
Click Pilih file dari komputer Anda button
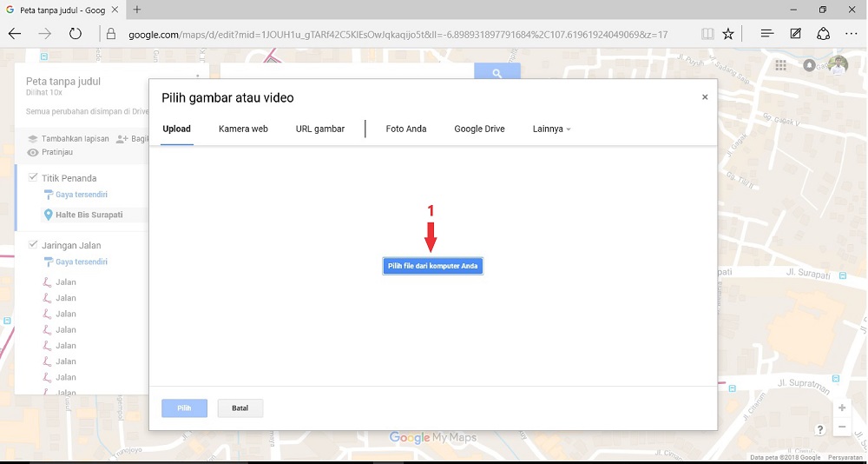433,266
